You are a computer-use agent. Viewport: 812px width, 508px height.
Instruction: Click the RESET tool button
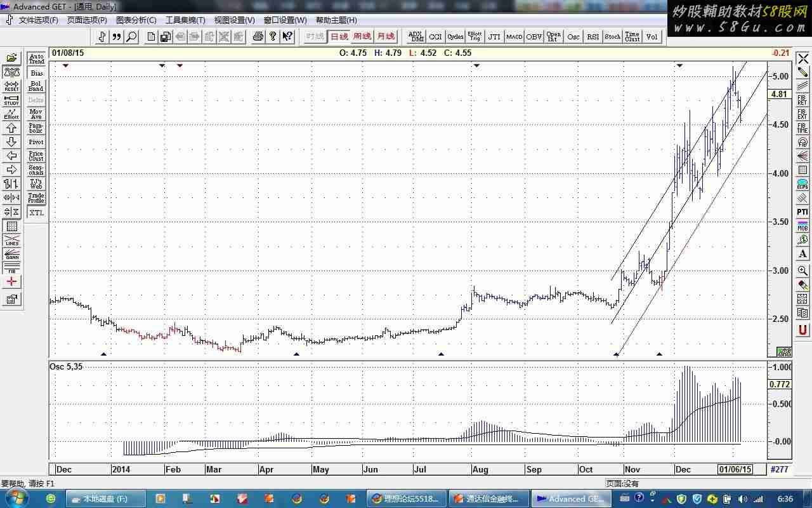[11, 86]
